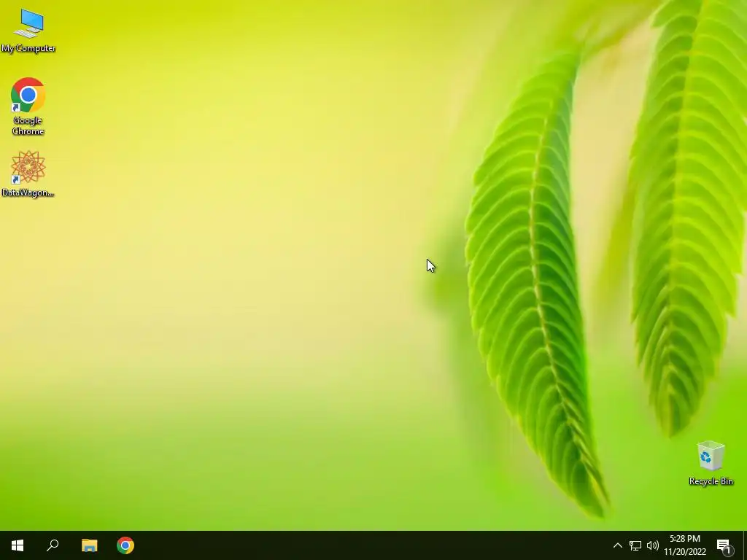This screenshot has height=560, width=747.
Task: Open the volume speaker icon
Action: point(653,545)
